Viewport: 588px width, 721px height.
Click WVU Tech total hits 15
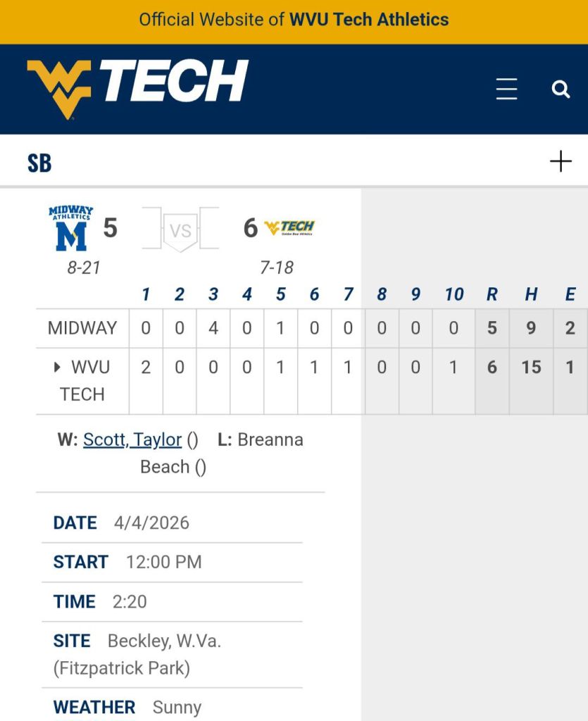click(x=531, y=367)
